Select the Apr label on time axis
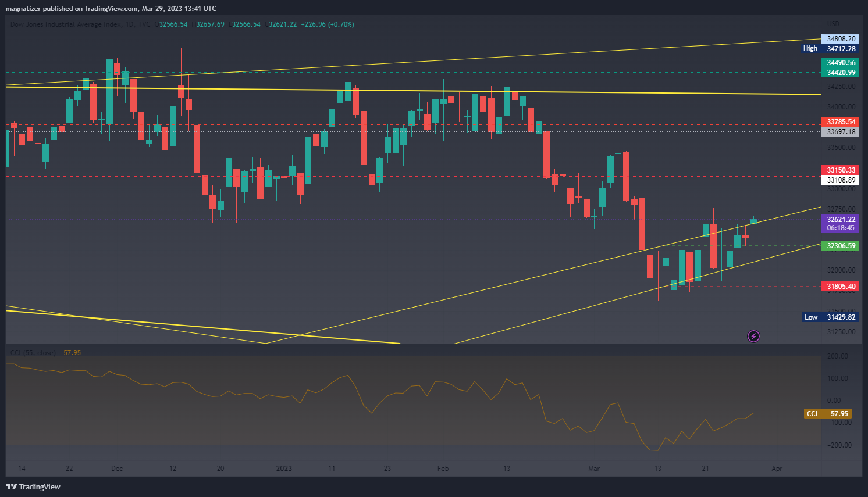Viewport: 868px width, 497px height. coord(777,469)
